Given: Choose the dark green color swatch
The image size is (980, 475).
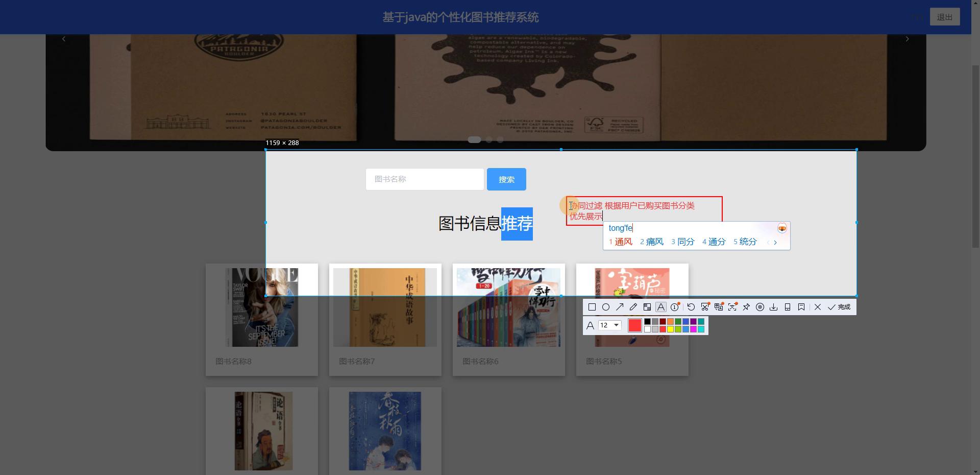Looking at the screenshot, I should tap(678, 321).
